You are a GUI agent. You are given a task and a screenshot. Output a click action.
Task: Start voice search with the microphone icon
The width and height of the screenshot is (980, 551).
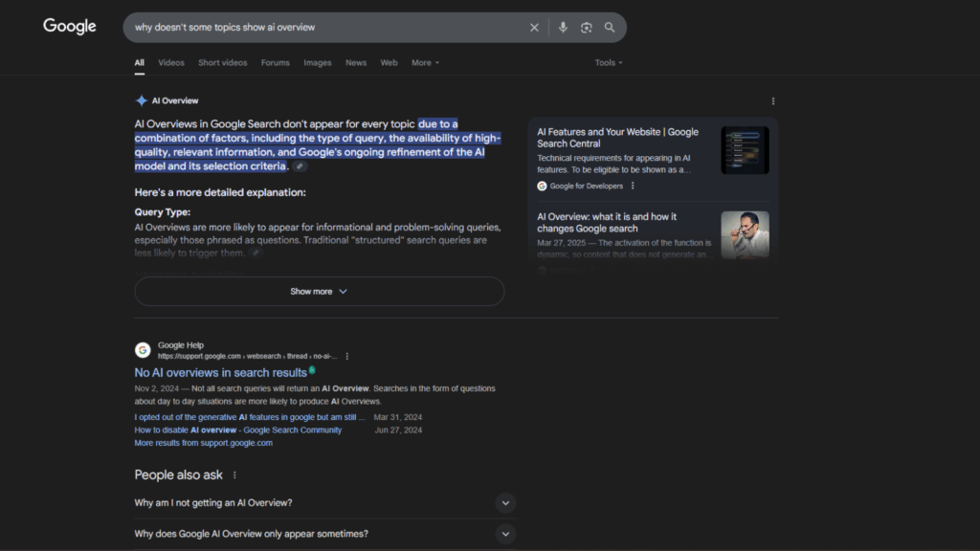pyautogui.click(x=563, y=28)
